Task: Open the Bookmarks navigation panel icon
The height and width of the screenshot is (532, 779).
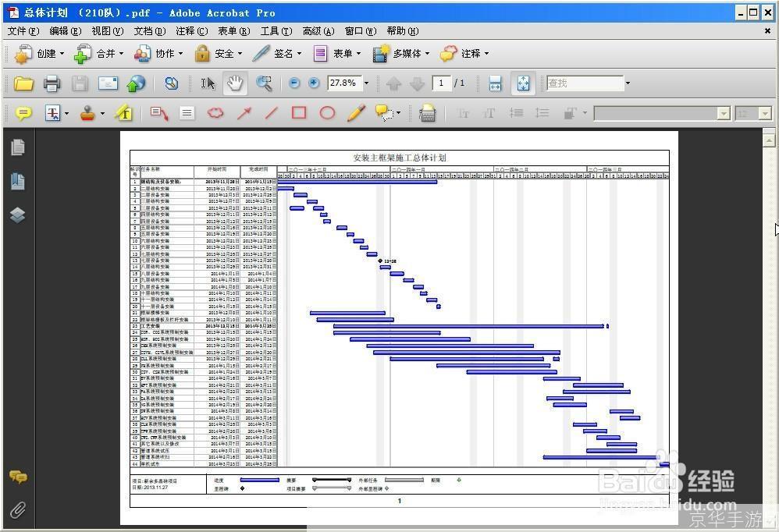Action: coord(18,181)
